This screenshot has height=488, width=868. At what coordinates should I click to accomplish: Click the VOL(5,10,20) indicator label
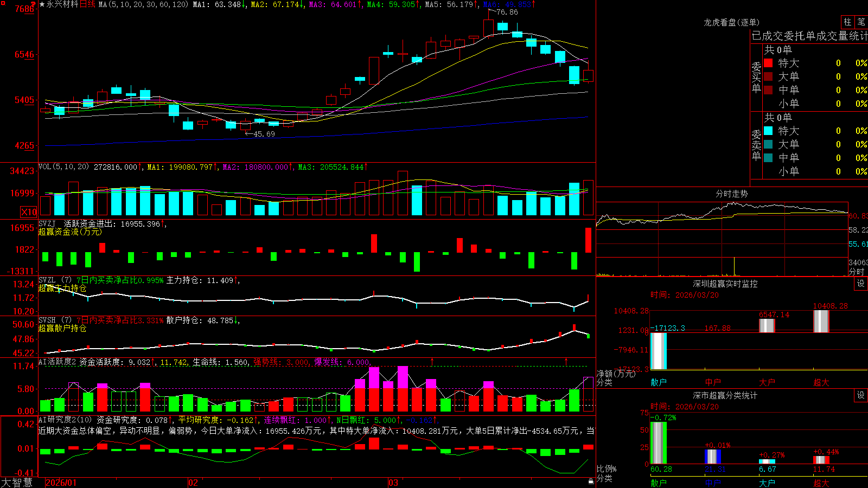tap(63, 167)
